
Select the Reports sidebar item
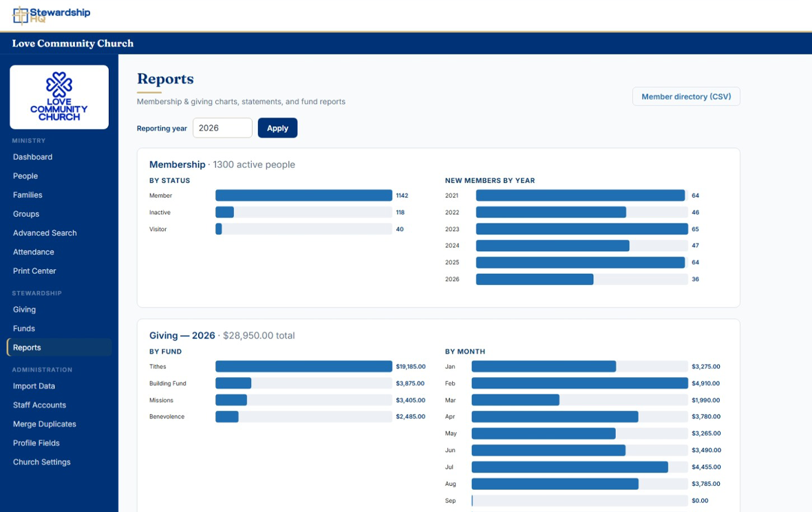(59, 348)
